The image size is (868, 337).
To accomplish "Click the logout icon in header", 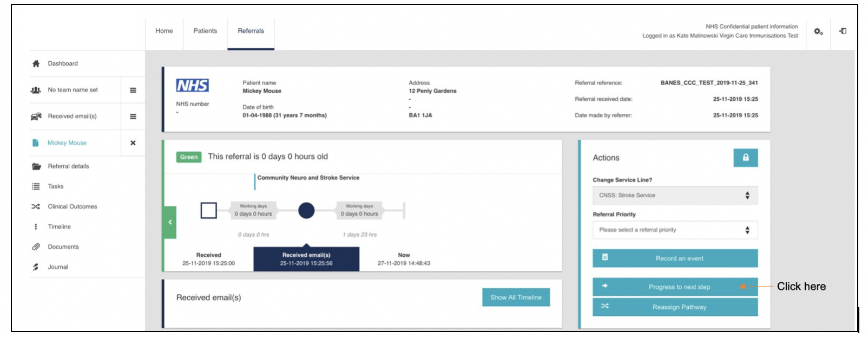I will [843, 31].
